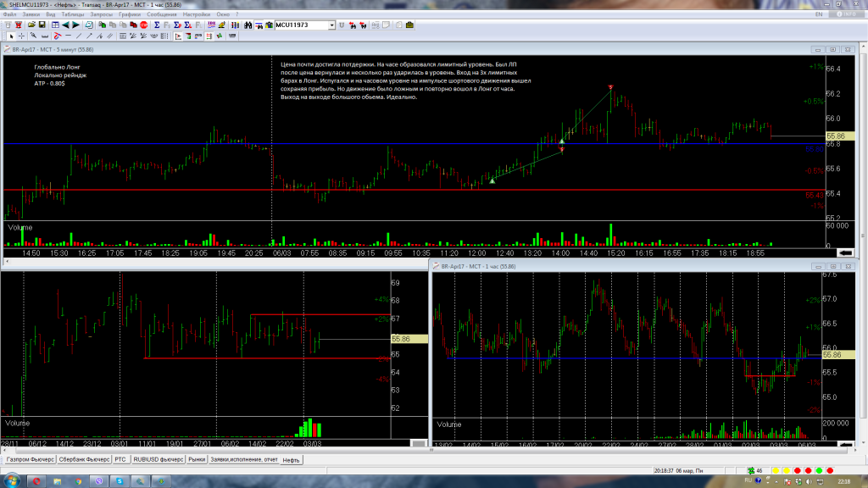The height and width of the screenshot is (488, 868).
Task: Click the back arrow on 1-hour chart
Action: point(846,444)
